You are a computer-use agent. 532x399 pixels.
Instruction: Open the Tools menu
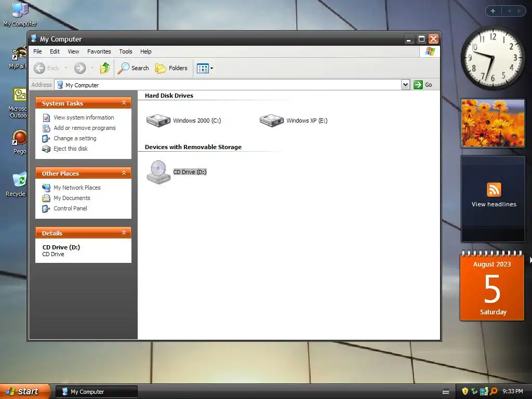click(126, 51)
